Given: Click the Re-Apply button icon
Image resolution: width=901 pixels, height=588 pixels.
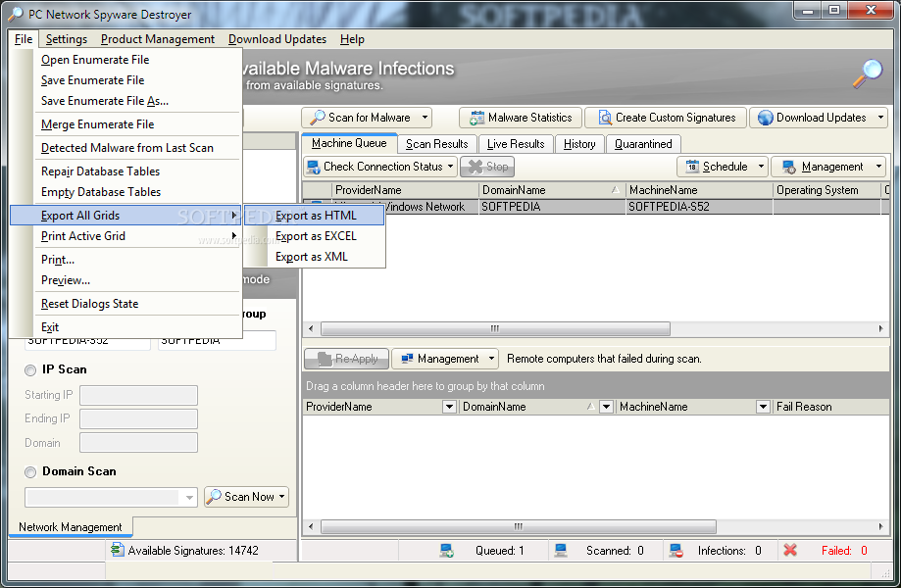Looking at the screenshot, I should [x=325, y=359].
